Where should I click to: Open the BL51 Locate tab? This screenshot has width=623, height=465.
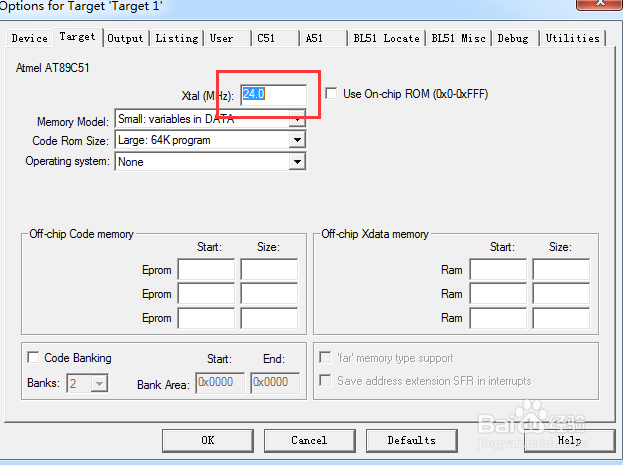387,39
